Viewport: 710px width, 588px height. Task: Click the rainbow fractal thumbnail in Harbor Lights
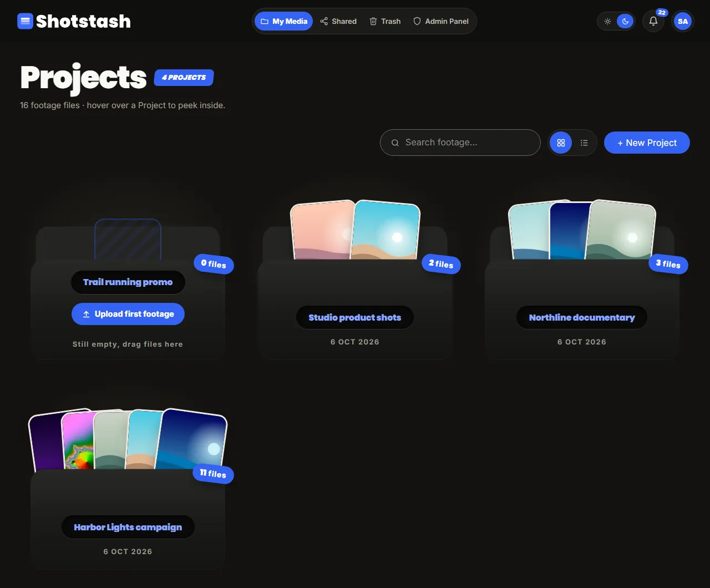click(78, 441)
